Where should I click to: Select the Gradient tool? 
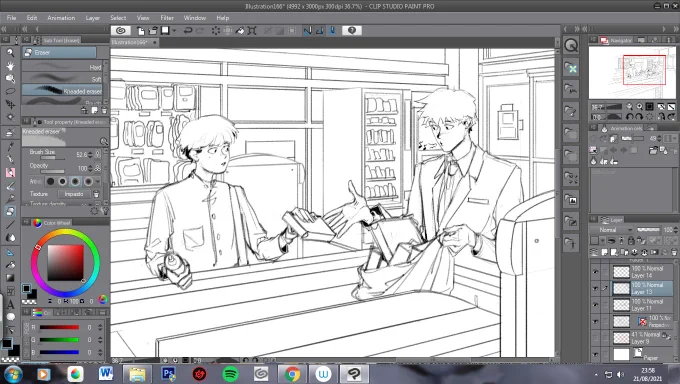10,278
